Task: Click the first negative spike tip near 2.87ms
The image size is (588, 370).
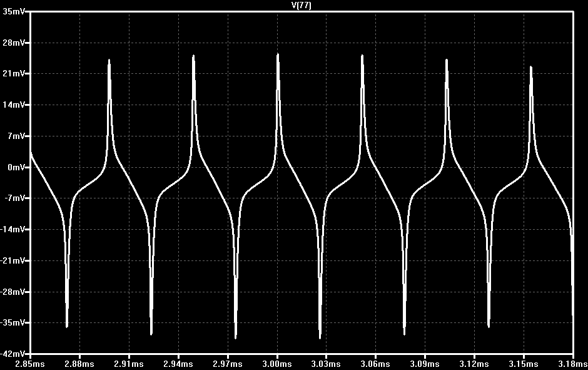Action: tap(67, 327)
